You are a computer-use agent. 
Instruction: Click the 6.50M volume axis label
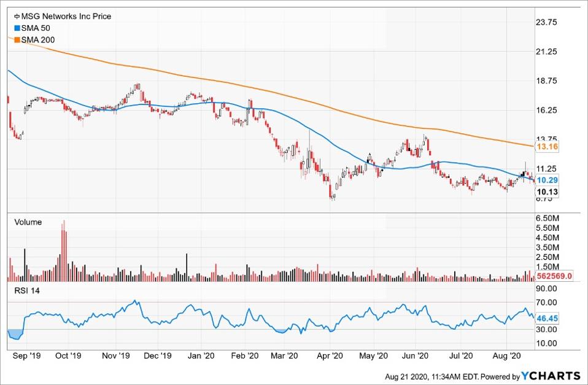(548, 218)
